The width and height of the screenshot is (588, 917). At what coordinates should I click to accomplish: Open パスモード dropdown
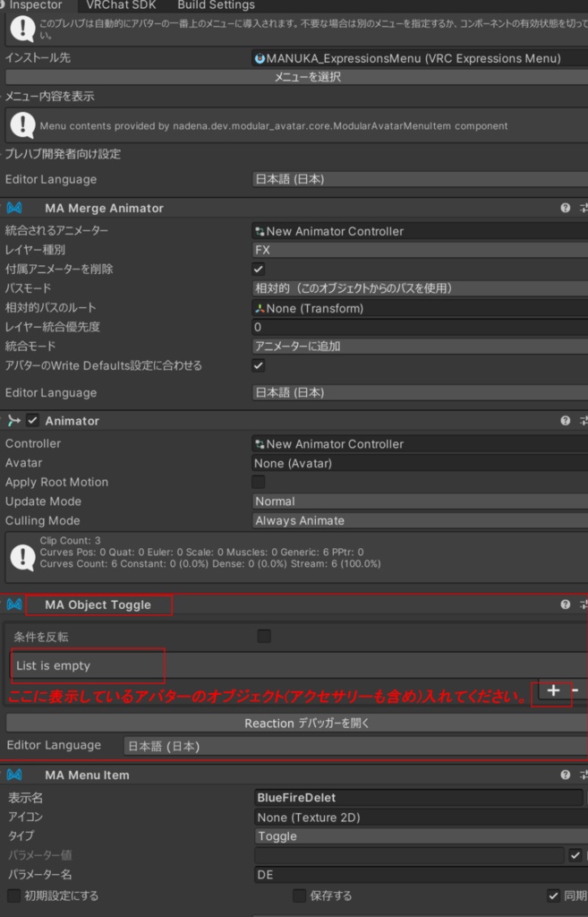pos(420,288)
